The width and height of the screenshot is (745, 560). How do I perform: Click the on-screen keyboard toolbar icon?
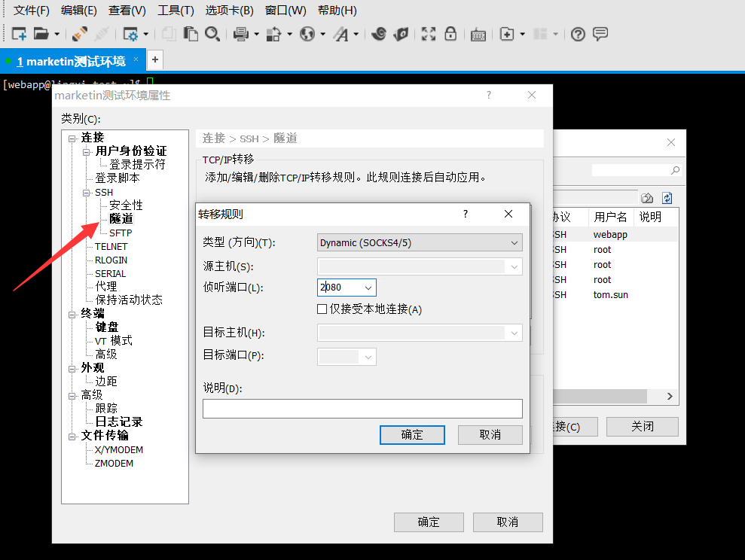point(478,34)
